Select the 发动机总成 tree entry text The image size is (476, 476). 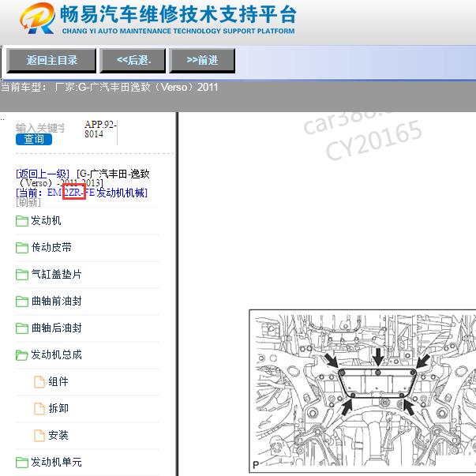point(57,354)
